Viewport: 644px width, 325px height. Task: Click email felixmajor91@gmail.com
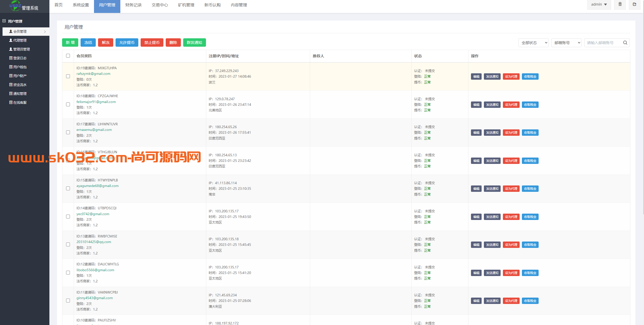(x=96, y=102)
